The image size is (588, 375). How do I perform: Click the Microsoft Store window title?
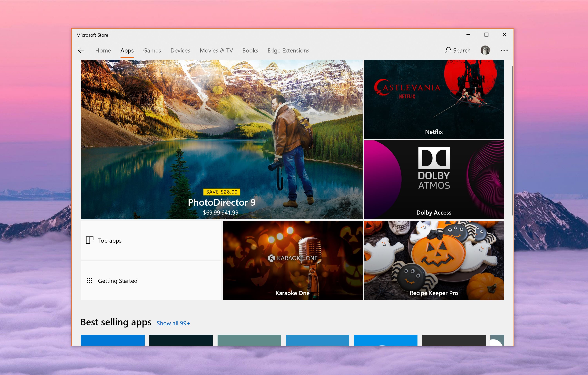pyautogui.click(x=92, y=35)
